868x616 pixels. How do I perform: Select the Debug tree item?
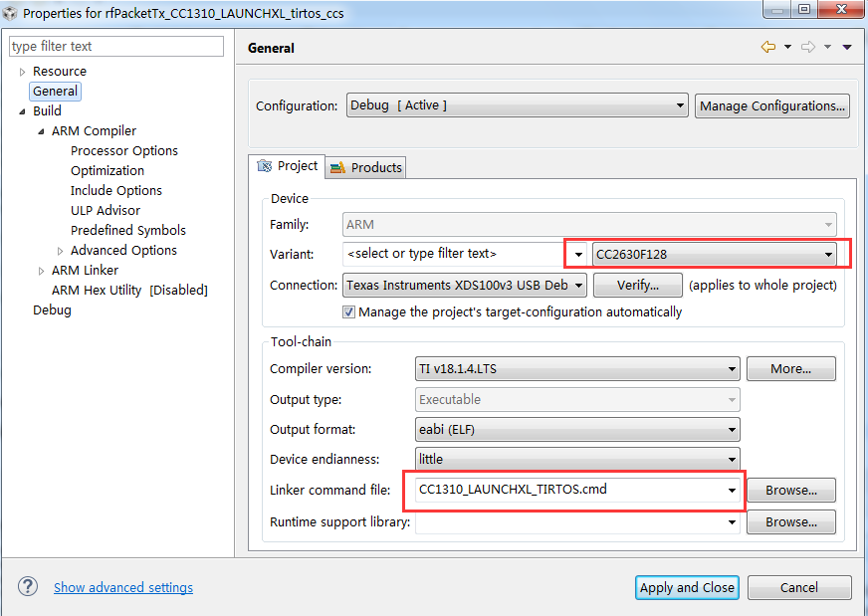tap(52, 310)
